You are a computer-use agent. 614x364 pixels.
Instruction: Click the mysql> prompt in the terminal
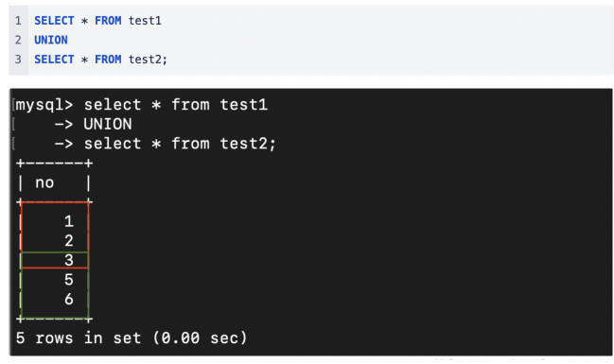[x=44, y=105]
